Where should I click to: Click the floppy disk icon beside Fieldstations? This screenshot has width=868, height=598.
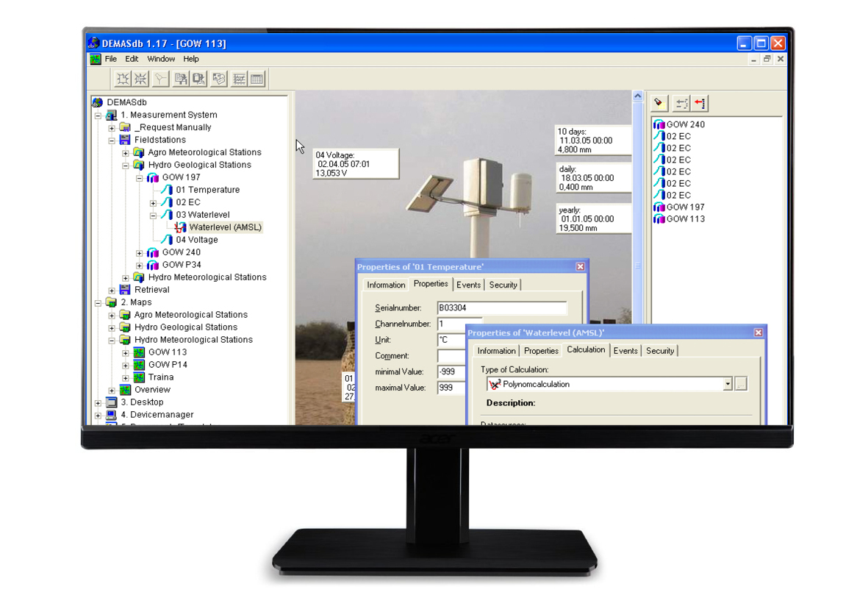pyautogui.click(x=125, y=140)
